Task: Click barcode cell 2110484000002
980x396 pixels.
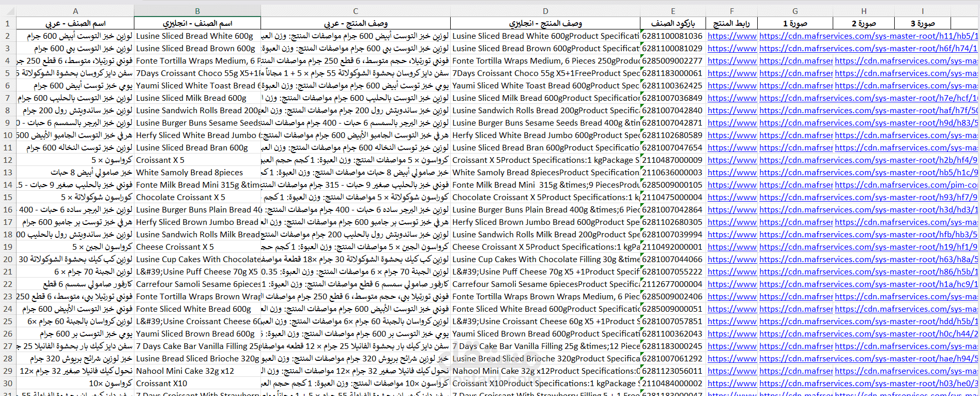Action: point(673,383)
